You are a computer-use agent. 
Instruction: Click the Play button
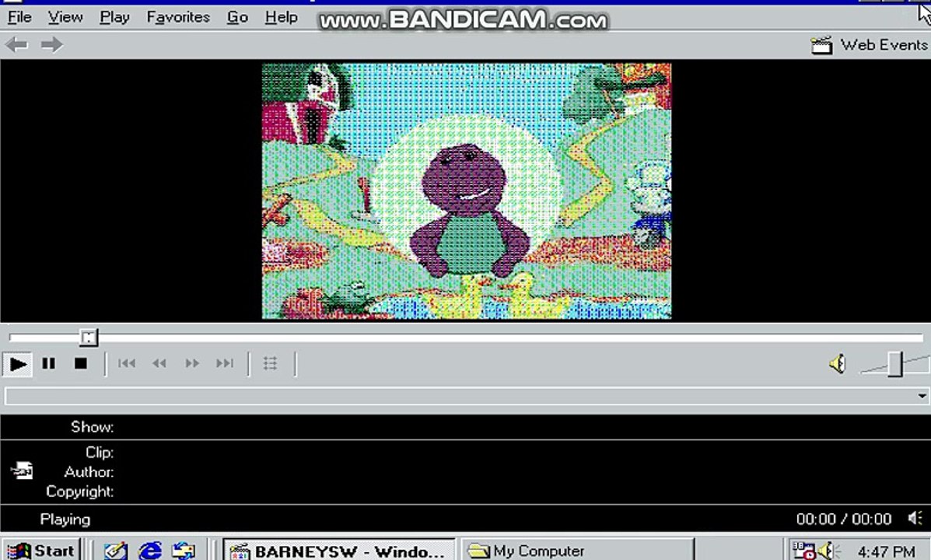click(x=17, y=364)
